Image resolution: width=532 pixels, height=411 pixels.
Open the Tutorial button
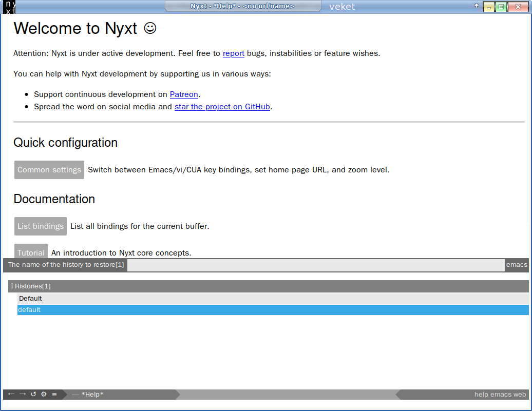[31, 251]
